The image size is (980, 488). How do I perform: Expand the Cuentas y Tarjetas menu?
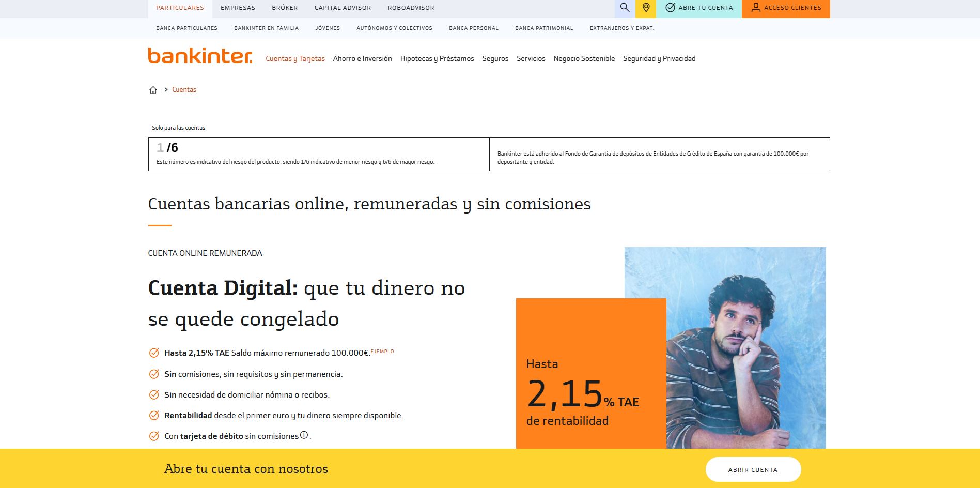tap(295, 59)
